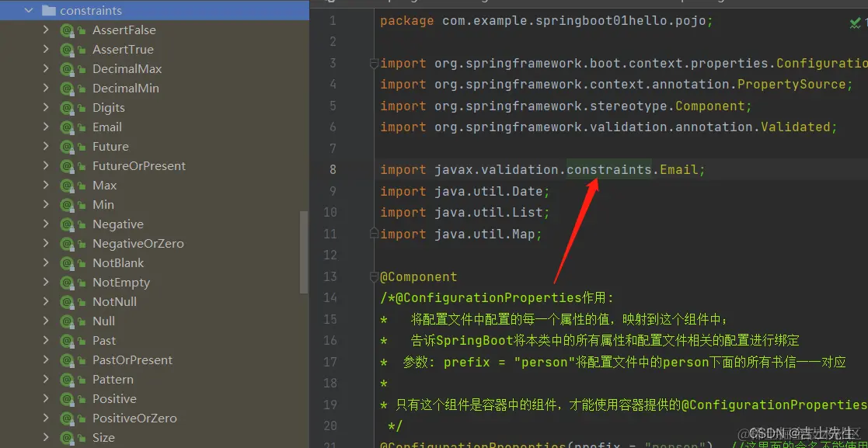The image size is (868, 448).
Task: Click the FutureOrPresent annotation icon
Action: [67, 166]
